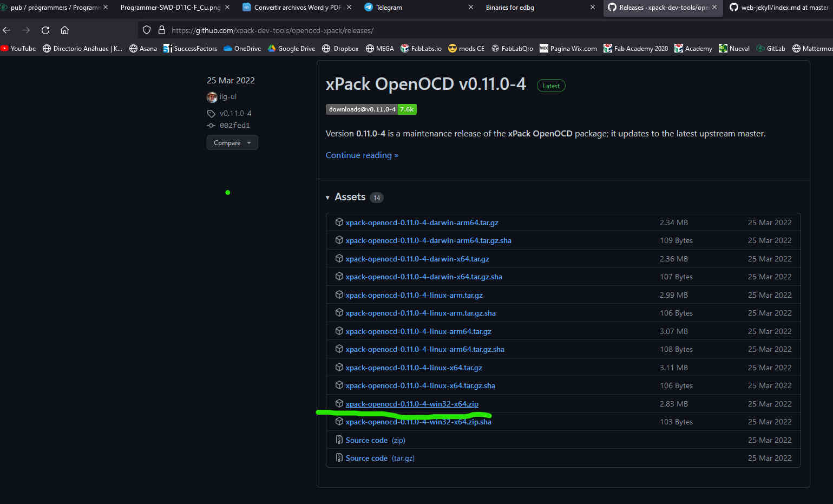833x504 pixels.
Task: Open the GitLab bookmark
Action: [x=771, y=49]
